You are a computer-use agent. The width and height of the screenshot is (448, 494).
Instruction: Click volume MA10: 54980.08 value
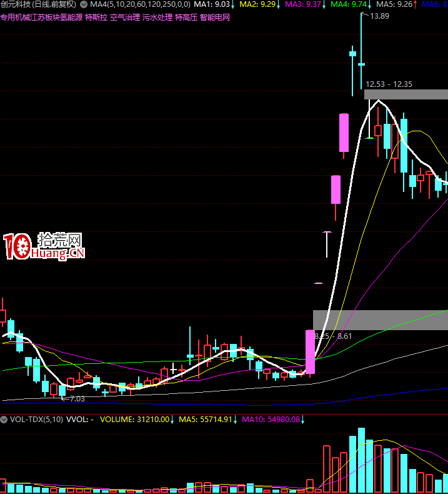[271, 420]
